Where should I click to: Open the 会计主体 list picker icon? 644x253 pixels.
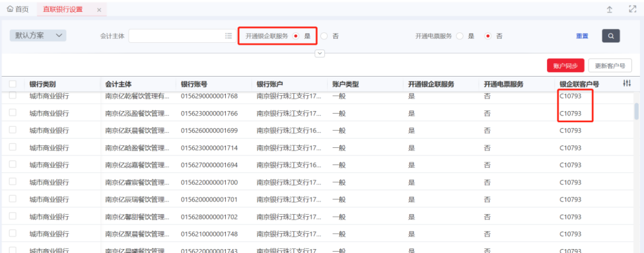coord(229,36)
